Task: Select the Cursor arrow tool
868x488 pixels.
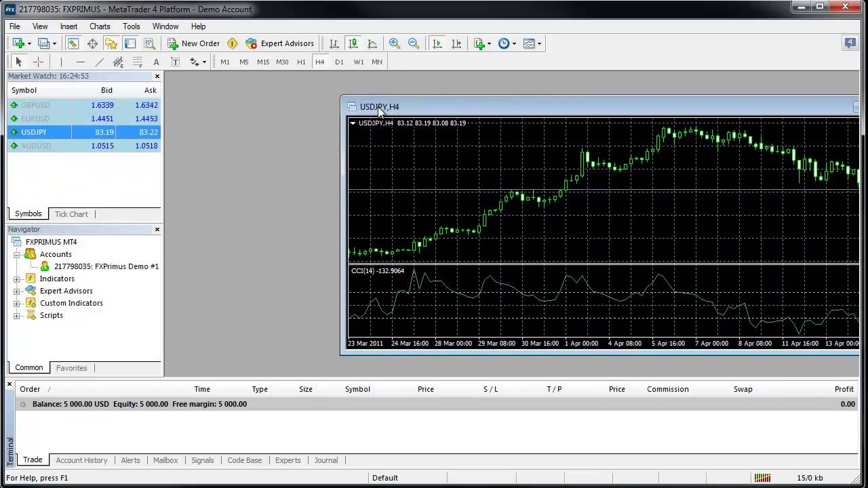Action: coord(19,62)
